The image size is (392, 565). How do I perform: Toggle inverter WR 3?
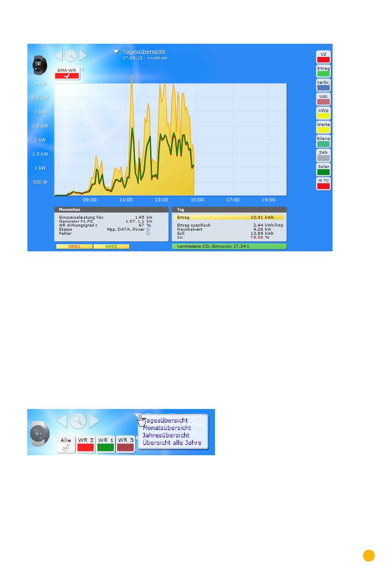tap(125, 444)
